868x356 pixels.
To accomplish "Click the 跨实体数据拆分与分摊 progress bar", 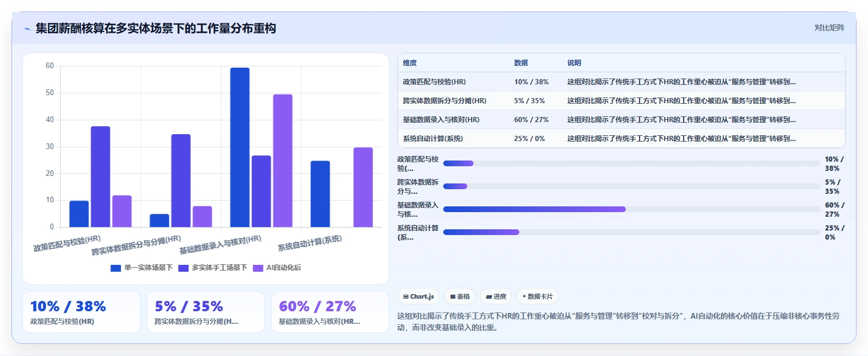I will click(x=632, y=186).
